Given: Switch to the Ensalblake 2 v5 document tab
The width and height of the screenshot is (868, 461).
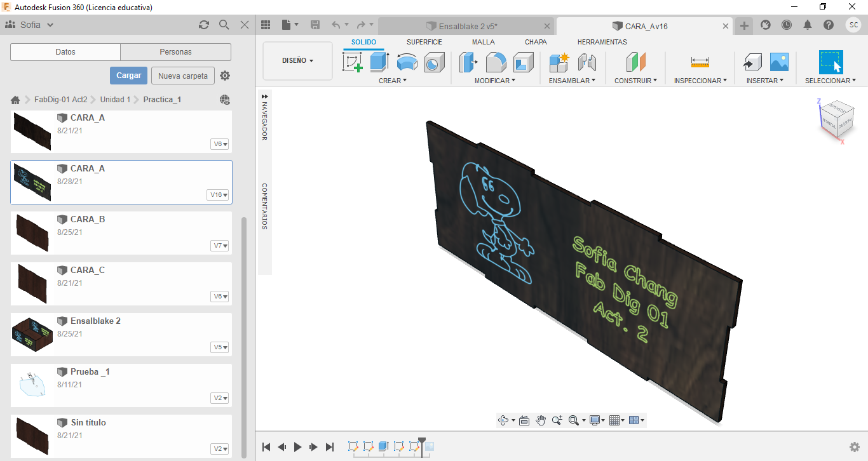Looking at the screenshot, I should tap(466, 26).
